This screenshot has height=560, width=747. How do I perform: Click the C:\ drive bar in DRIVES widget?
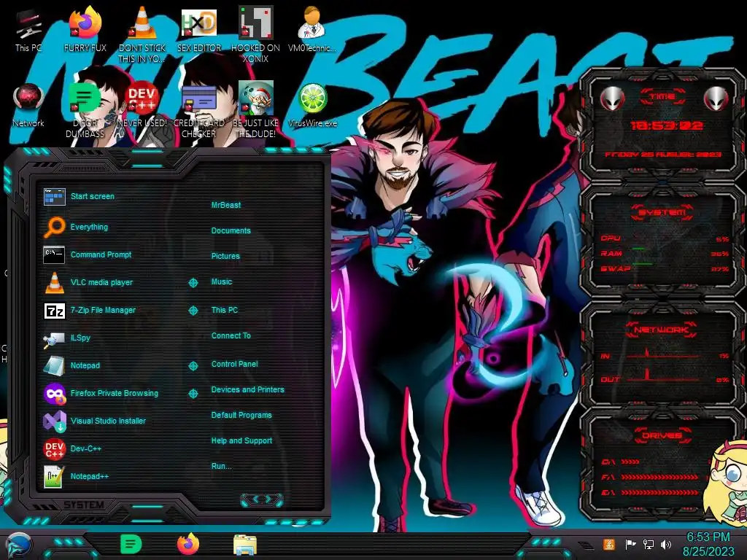pyautogui.click(x=630, y=462)
